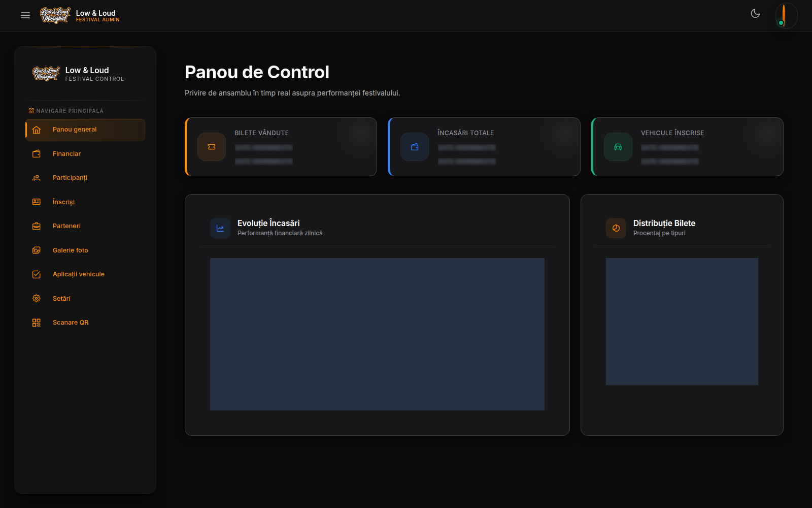Click the Încasări Totale wallet icon
Screen dimensions: 812x508
415,147
